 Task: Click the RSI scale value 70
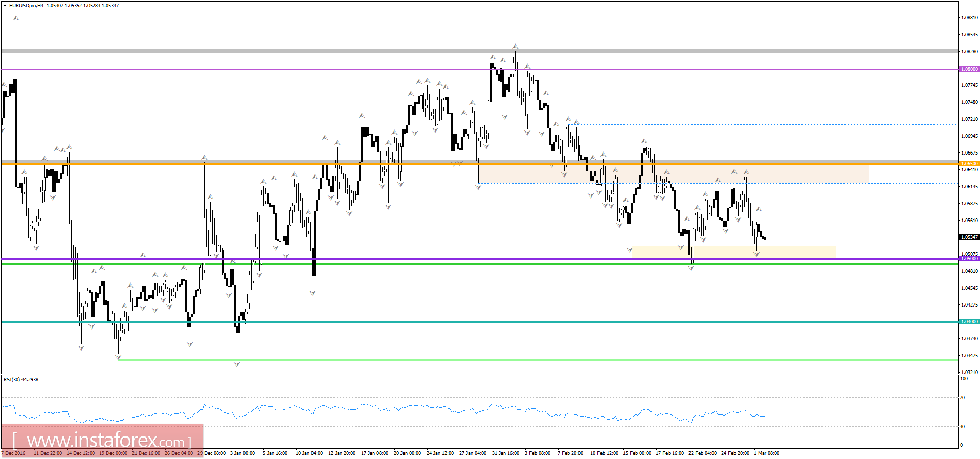pyautogui.click(x=962, y=398)
